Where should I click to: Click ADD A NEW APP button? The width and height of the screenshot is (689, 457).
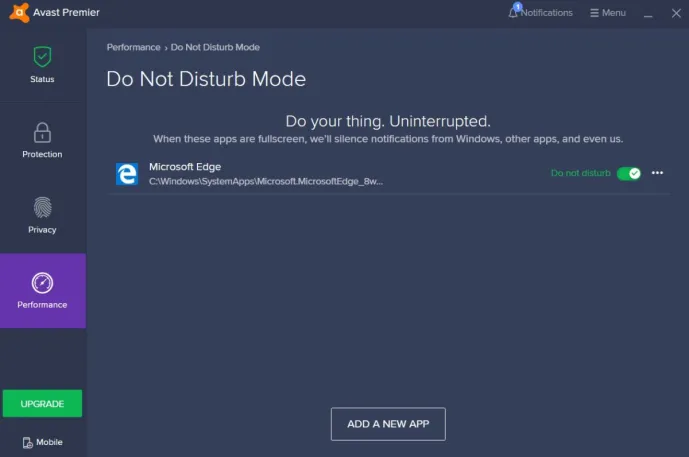tap(388, 424)
